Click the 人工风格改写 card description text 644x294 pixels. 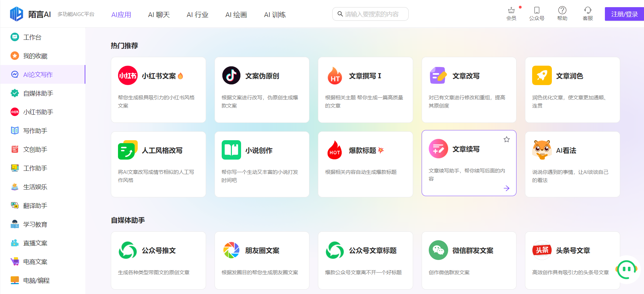156,176
